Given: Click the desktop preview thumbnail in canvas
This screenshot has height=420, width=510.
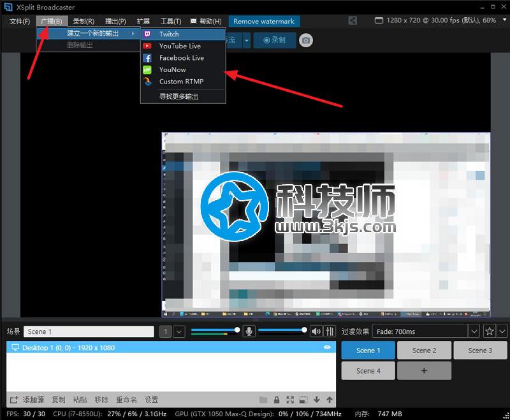Looking at the screenshot, I should coord(326,224).
